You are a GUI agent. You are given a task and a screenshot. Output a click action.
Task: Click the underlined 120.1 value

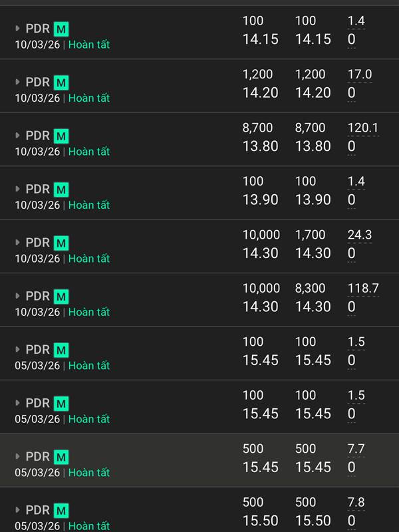click(363, 128)
